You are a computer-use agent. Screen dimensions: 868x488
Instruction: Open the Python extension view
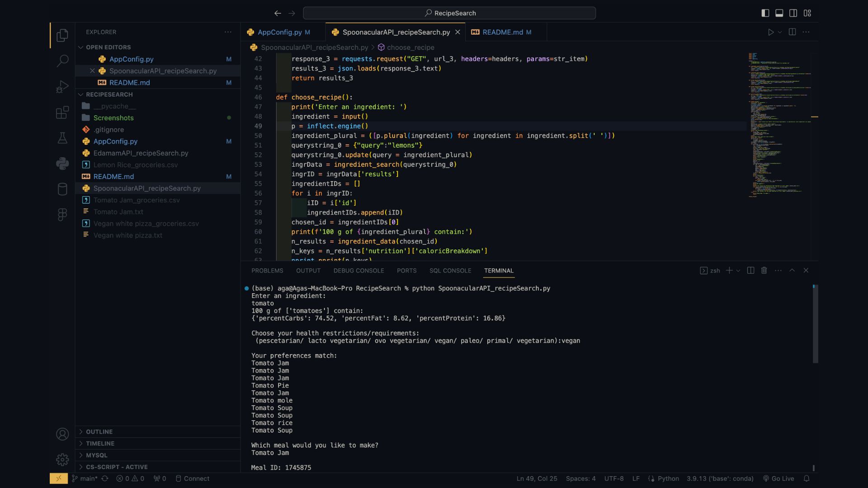[x=62, y=164]
